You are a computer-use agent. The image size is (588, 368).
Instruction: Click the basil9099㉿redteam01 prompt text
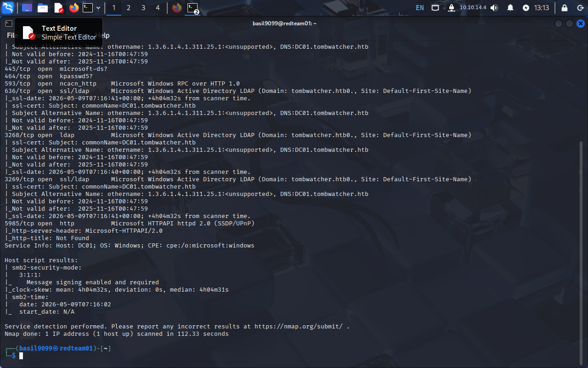[x=56, y=349]
